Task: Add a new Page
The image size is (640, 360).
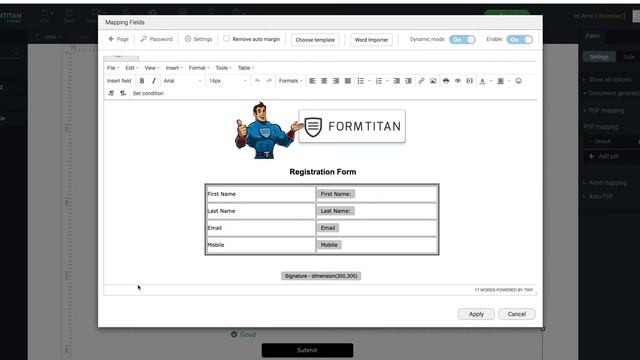Action: click(118, 39)
